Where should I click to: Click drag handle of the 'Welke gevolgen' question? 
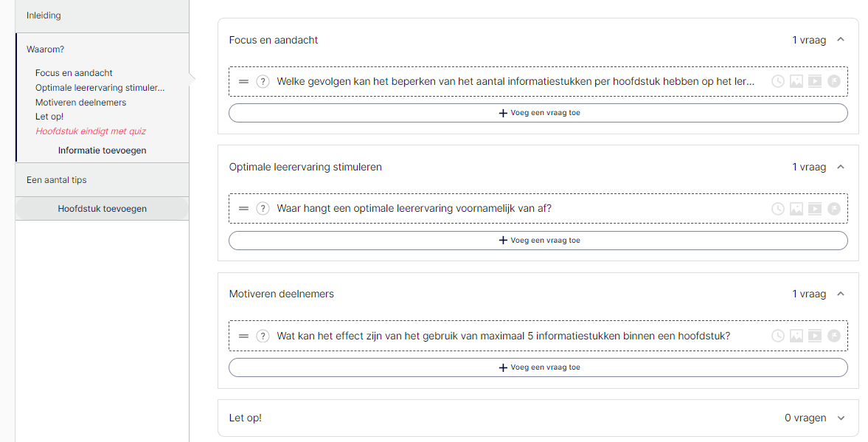coord(243,81)
